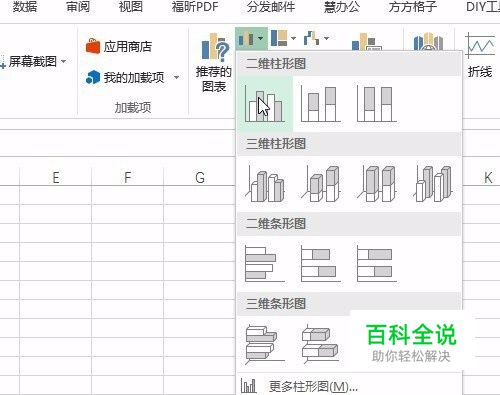Pick 2D 100% stacked bar chart

click(x=376, y=264)
